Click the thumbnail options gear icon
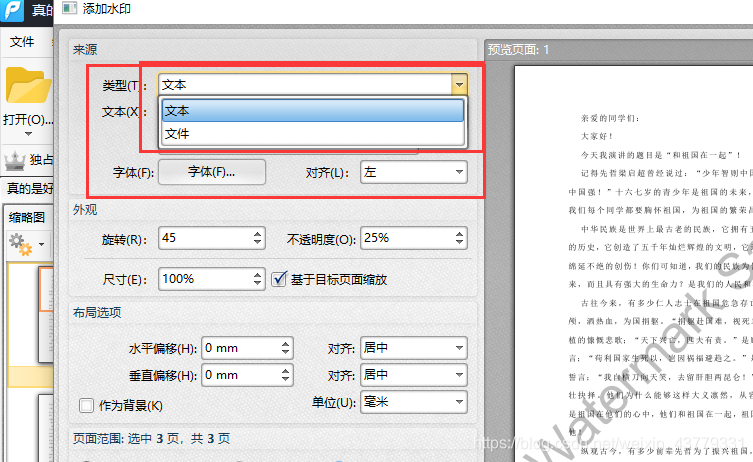The image size is (753, 462). (x=21, y=244)
